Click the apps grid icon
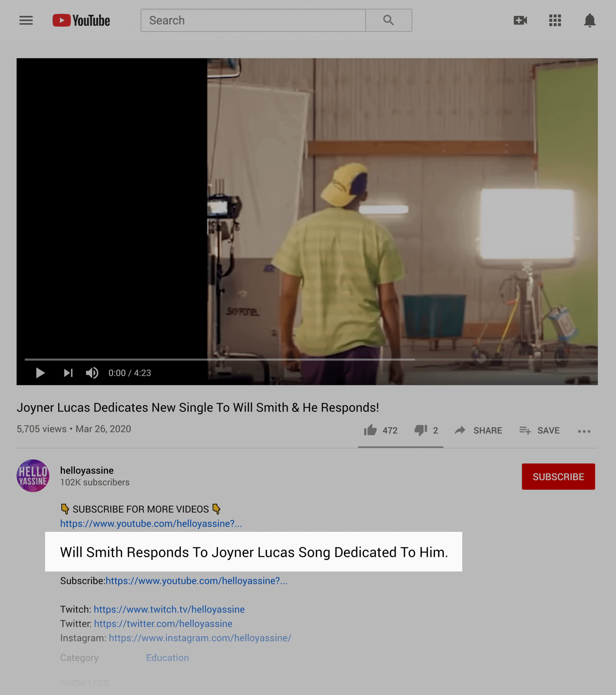 tap(554, 20)
